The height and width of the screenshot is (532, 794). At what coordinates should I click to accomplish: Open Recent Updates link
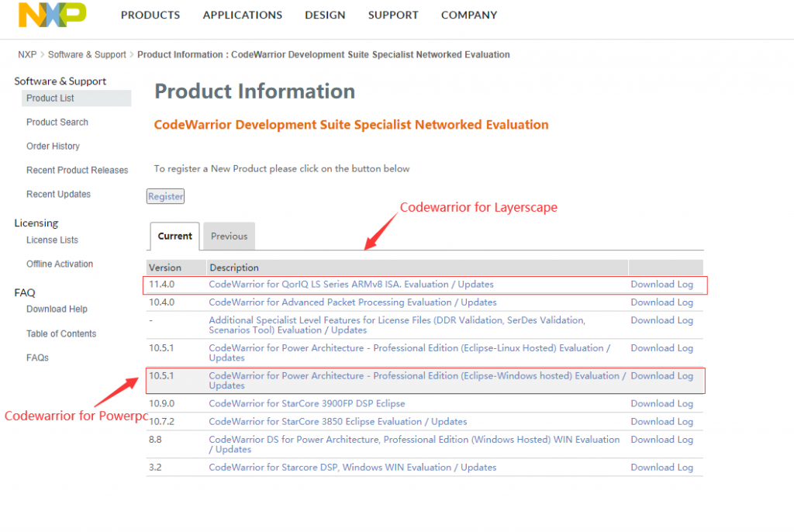pyautogui.click(x=59, y=194)
